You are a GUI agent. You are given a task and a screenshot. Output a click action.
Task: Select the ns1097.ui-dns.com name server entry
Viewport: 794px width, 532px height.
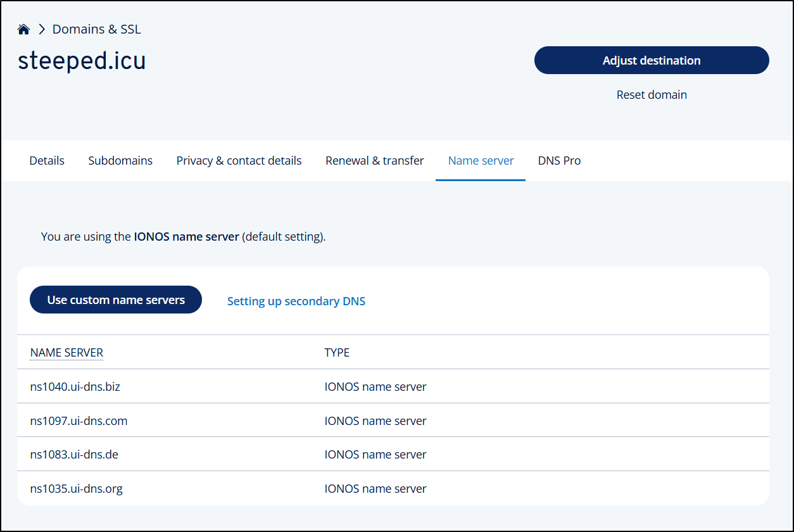tap(79, 421)
